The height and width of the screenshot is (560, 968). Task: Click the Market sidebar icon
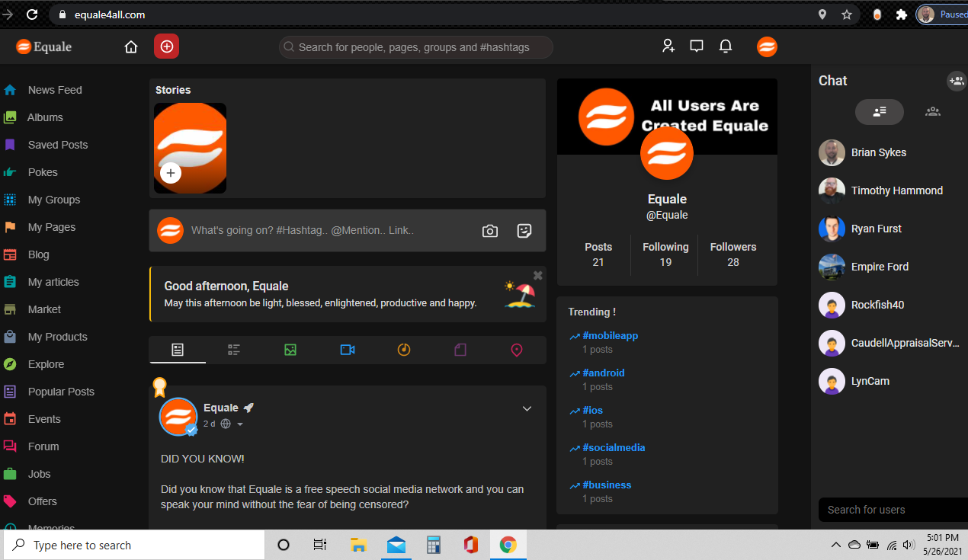click(x=10, y=309)
